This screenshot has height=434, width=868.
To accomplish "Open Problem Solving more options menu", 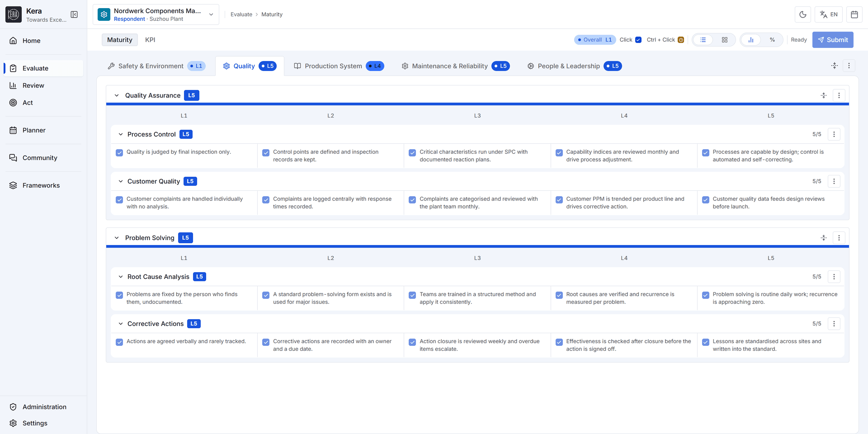I will point(839,238).
